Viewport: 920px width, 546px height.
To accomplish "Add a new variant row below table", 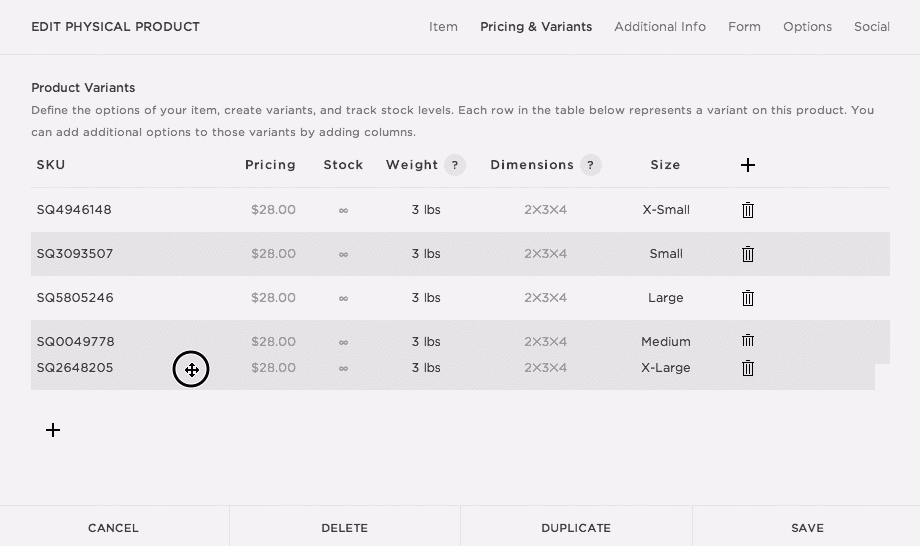I will pyautogui.click(x=53, y=430).
